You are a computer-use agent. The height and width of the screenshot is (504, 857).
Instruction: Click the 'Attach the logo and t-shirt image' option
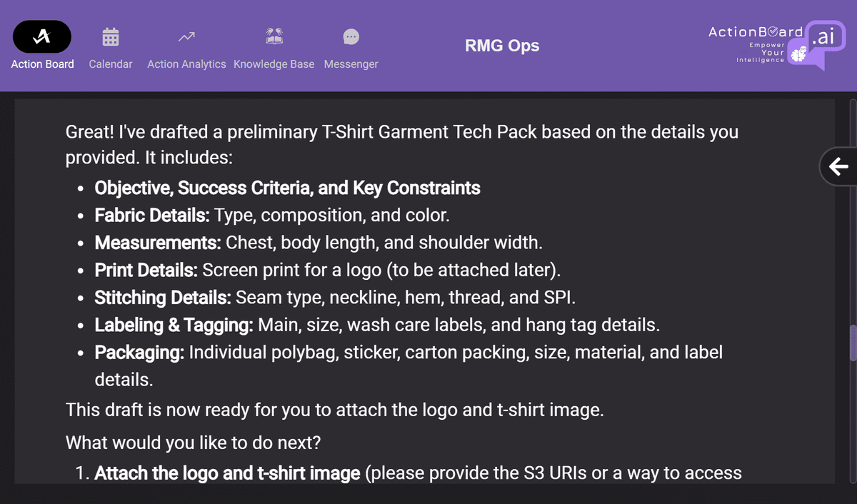[x=227, y=473]
